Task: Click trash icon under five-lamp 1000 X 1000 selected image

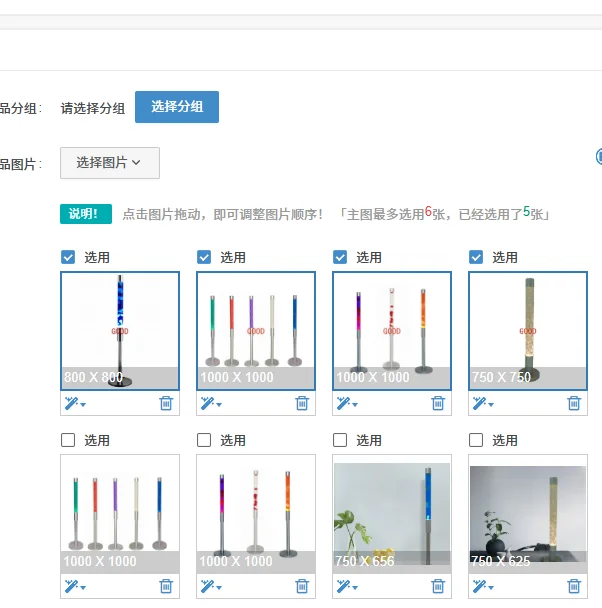Action: tap(302, 403)
